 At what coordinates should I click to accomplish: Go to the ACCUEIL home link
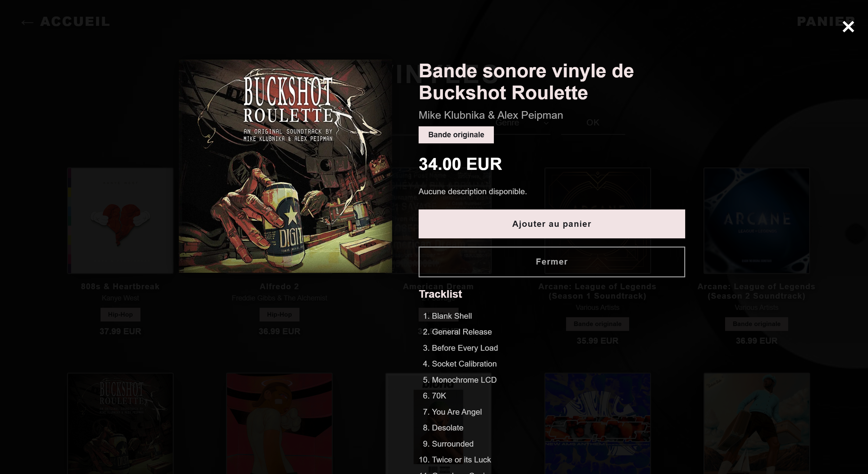pos(75,22)
